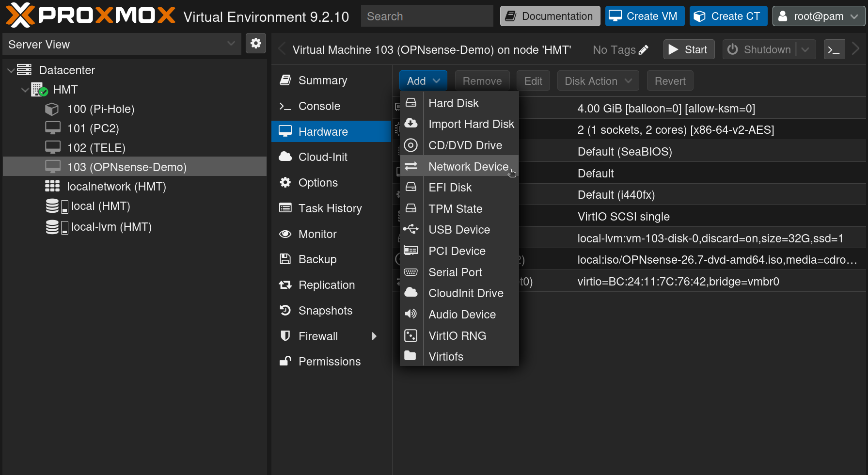Switch to the Cloud-Init tab

pyautogui.click(x=331, y=157)
